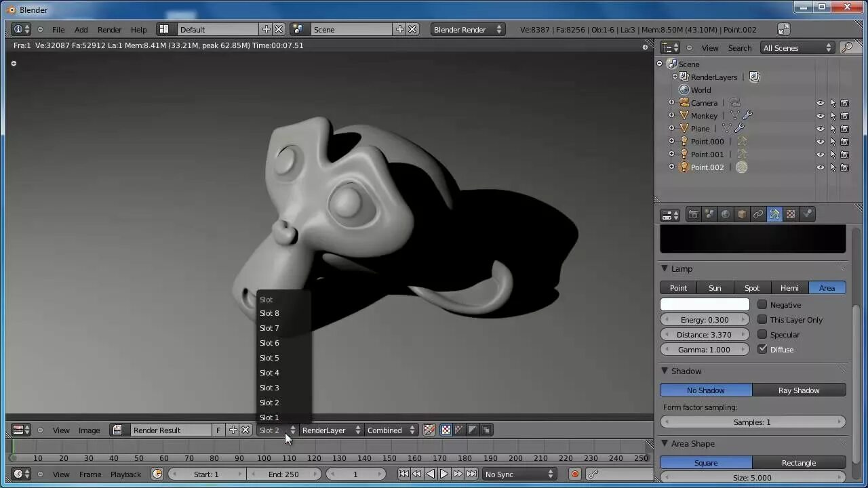Show Color channels icon in image editor
Viewport: 868px width, 488px height.
click(x=446, y=430)
